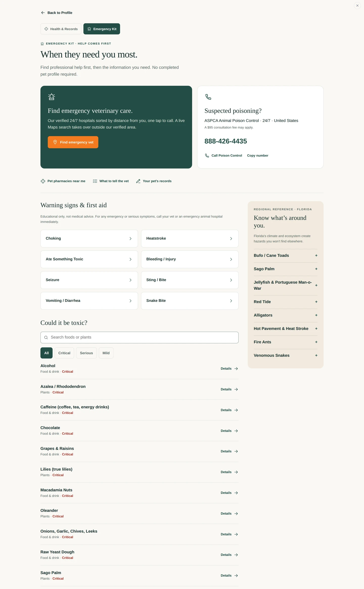
Task: Show All toxic items filter
Action: (47, 353)
